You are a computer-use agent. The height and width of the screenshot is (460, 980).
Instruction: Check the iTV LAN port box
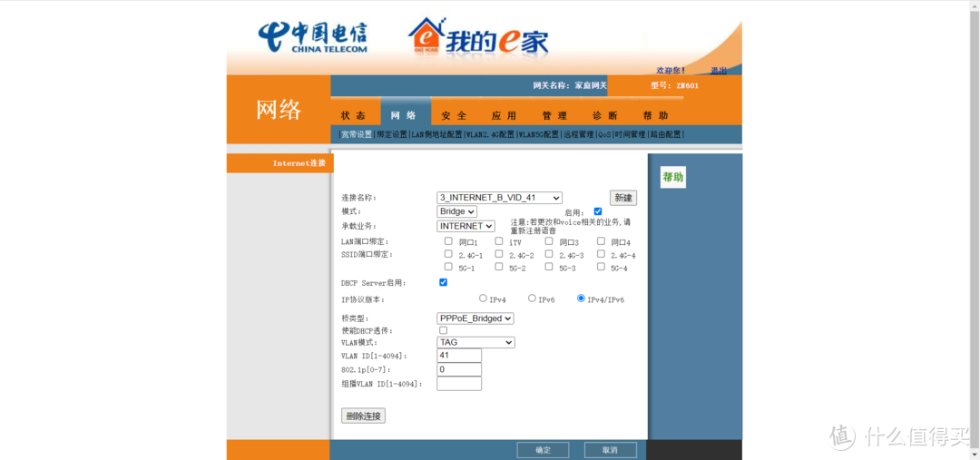pyautogui.click(x=499, y=240)
